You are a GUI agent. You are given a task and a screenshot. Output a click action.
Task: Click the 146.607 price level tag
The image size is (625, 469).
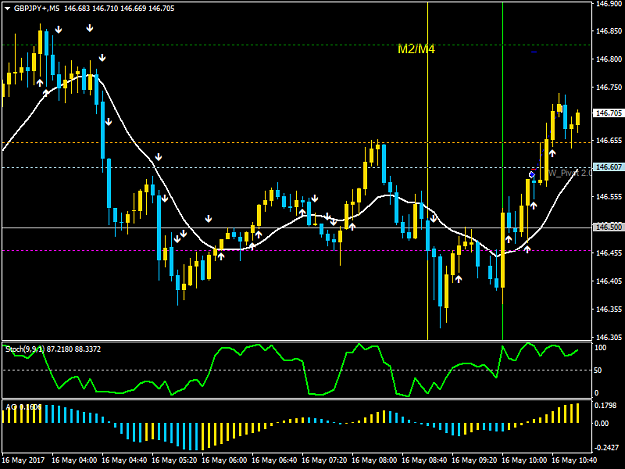point(609,167)
